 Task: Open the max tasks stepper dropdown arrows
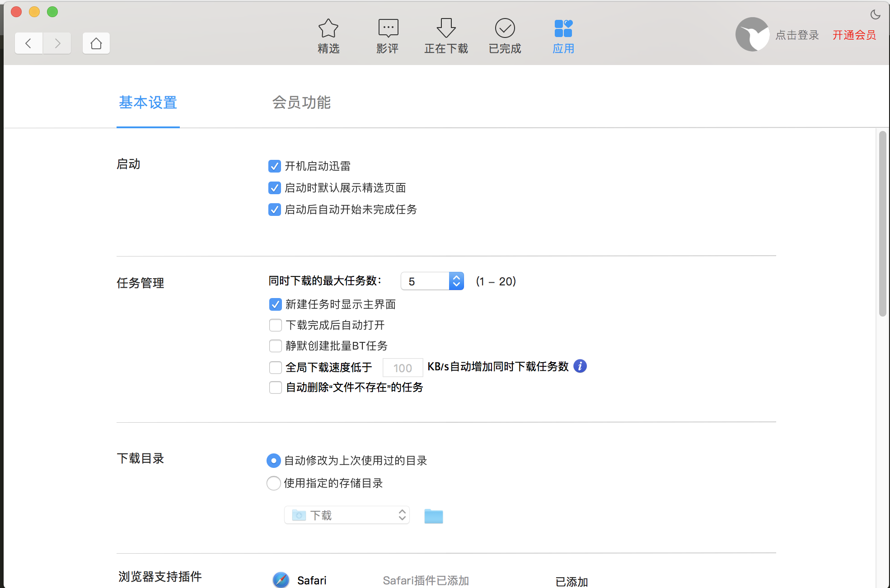456,281
